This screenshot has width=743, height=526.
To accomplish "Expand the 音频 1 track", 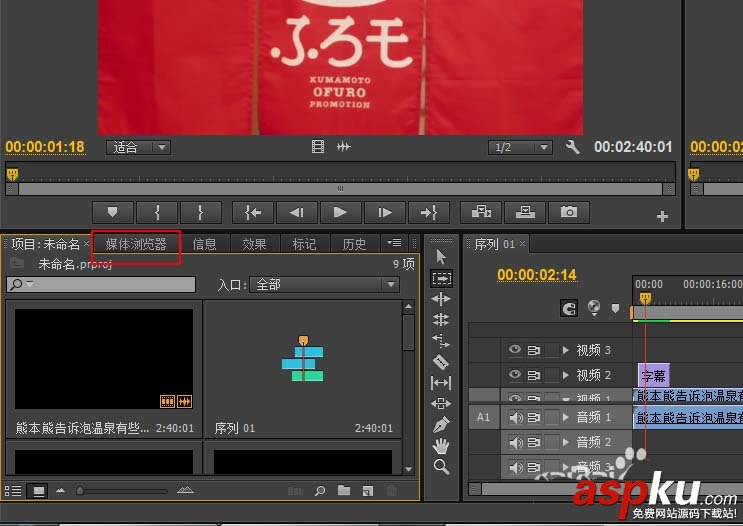I will pyautogui.click(x=566, y=417).
